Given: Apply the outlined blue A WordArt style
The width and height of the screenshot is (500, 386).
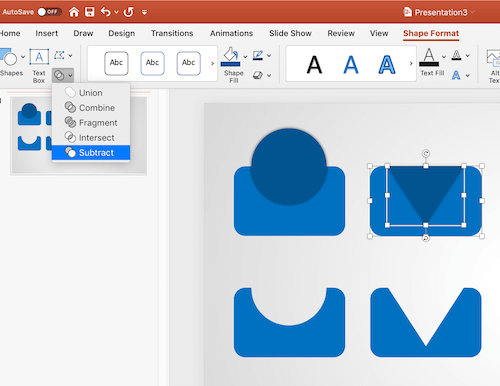Looking at the screenshot, I should point(387,65).
